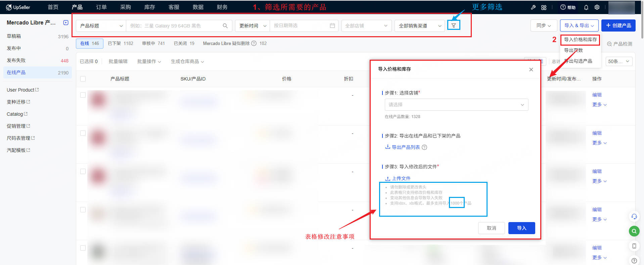Click the floating question mark icon
644x265 pixels.
634,260
